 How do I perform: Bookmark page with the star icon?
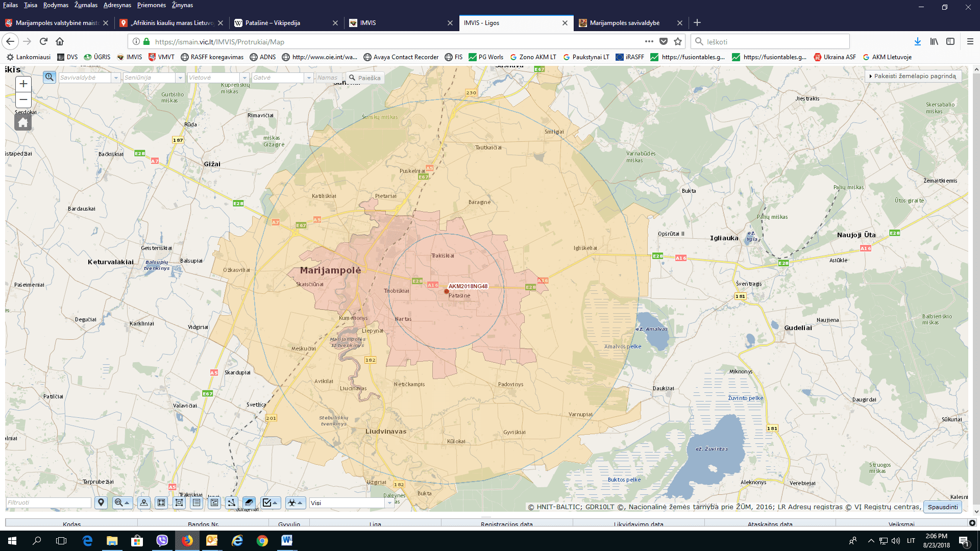[678, 41]
